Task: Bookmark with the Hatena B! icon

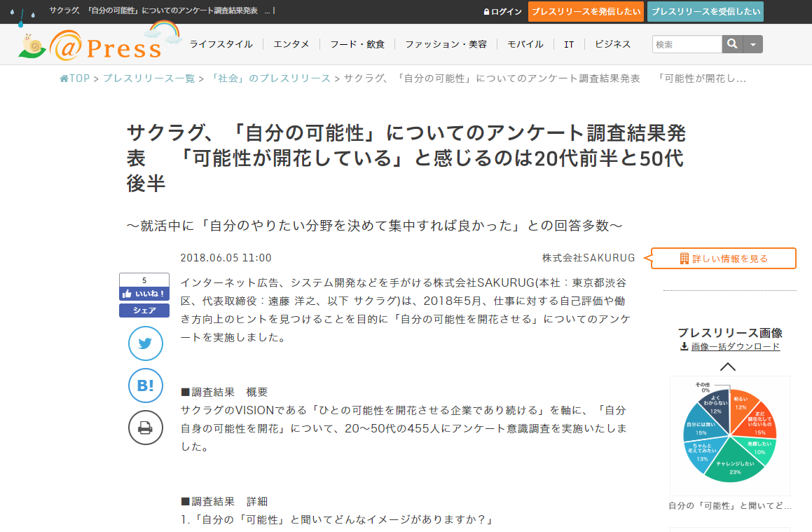Action: [146, 386]
